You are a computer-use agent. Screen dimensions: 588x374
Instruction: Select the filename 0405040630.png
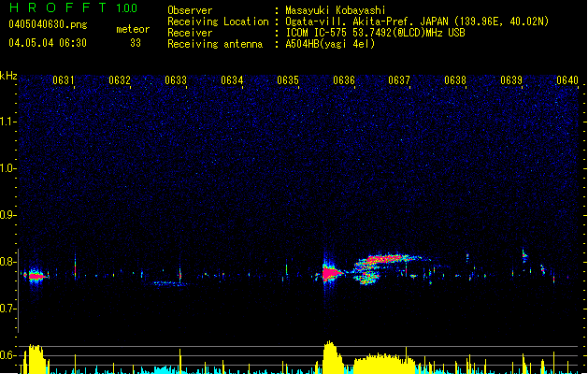48,24
